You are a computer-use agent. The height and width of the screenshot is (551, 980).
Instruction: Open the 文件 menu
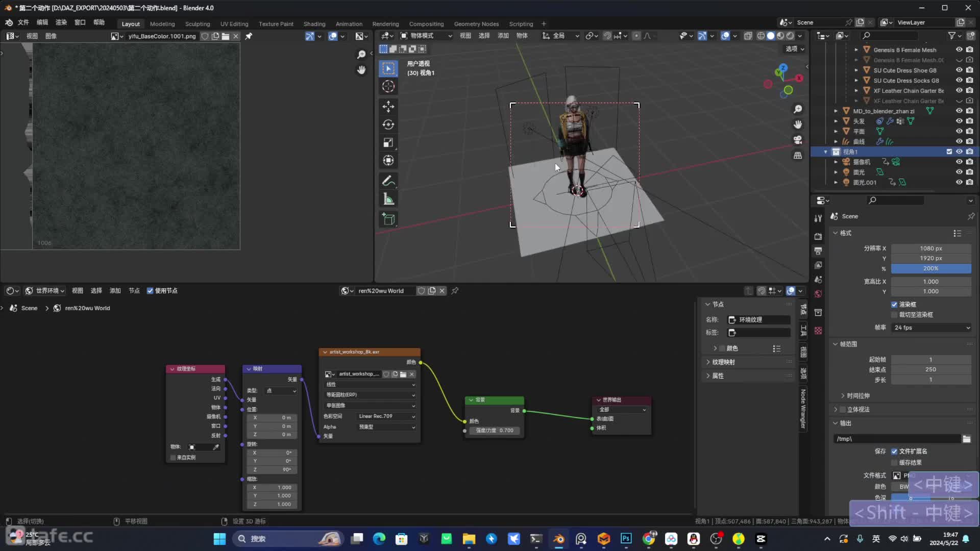[23, 22]
